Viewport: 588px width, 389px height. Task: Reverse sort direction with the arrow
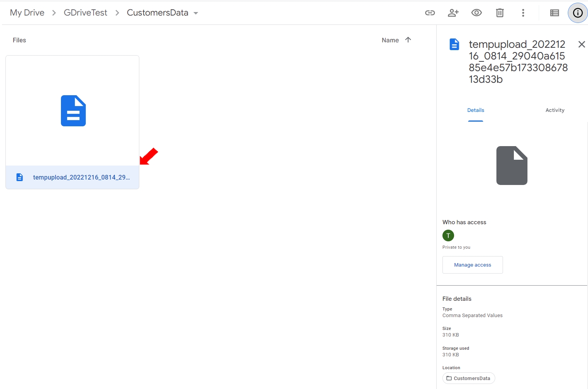(x=408, y=40)
